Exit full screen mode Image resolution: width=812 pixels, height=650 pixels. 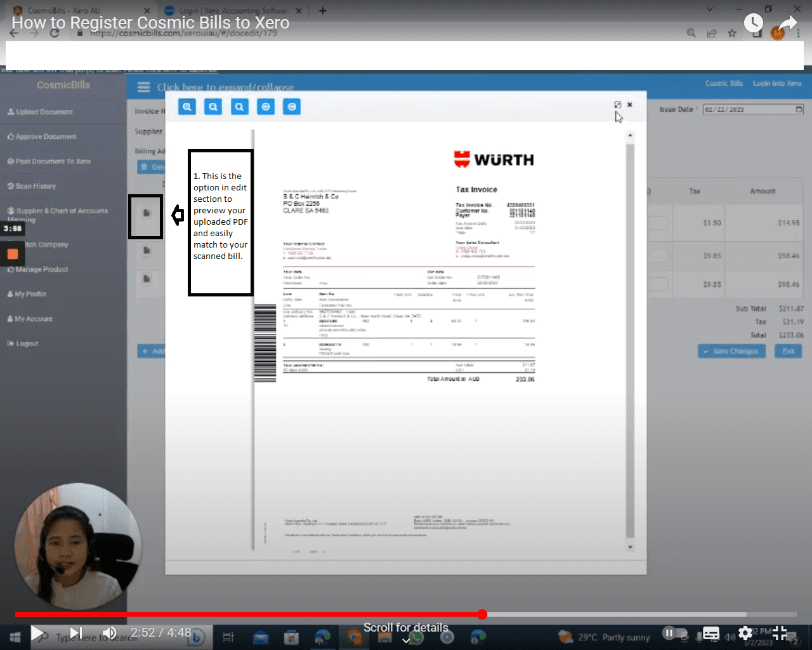(x=780, y=633)
